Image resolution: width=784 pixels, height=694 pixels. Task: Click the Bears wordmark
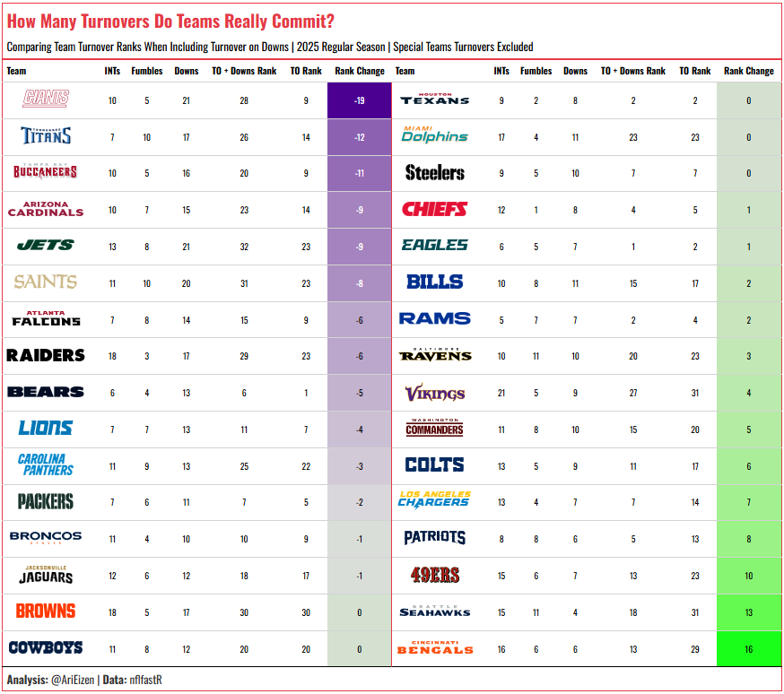[x=46, y=392]
